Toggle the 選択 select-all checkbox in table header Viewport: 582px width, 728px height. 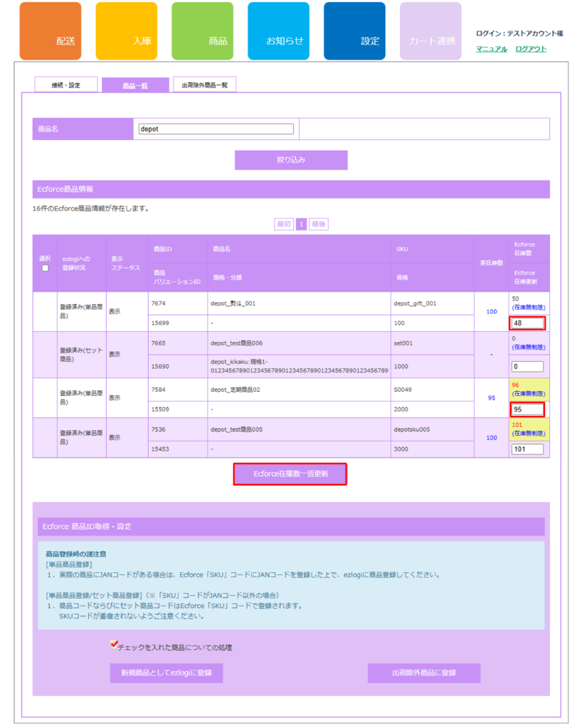click(45, 268)
